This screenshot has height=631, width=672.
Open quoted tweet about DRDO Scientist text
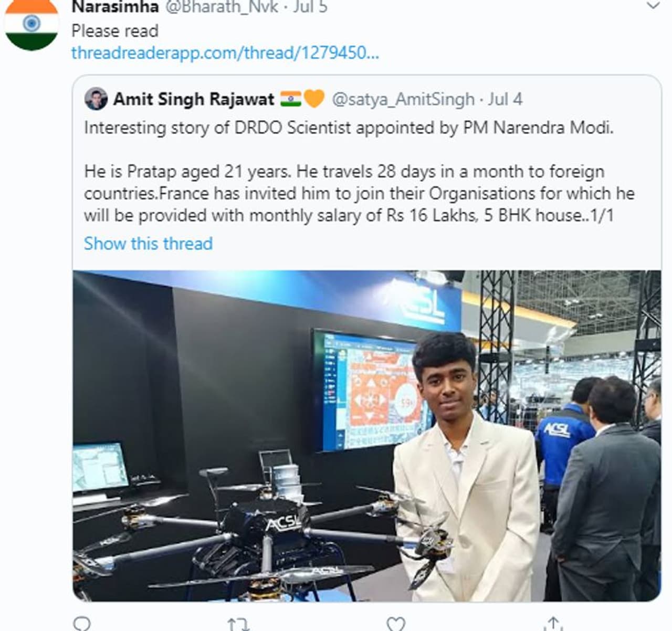click(349, 128)
